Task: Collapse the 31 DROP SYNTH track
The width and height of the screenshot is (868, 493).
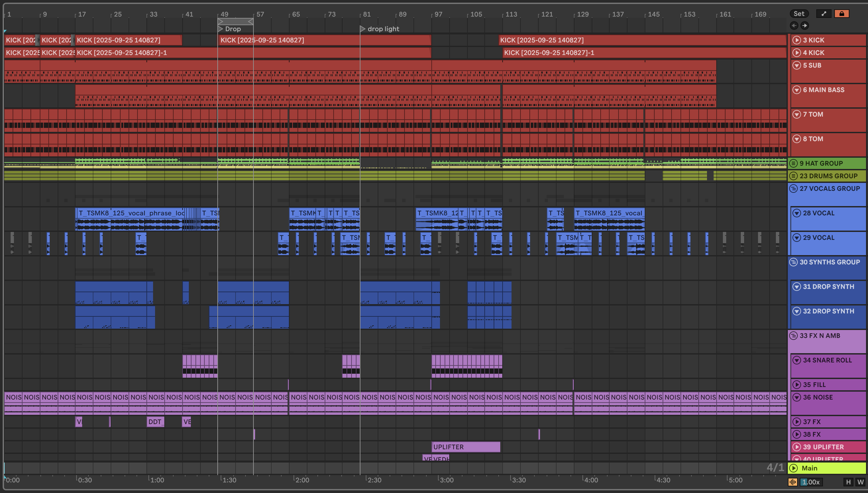Action: (796, 287)
